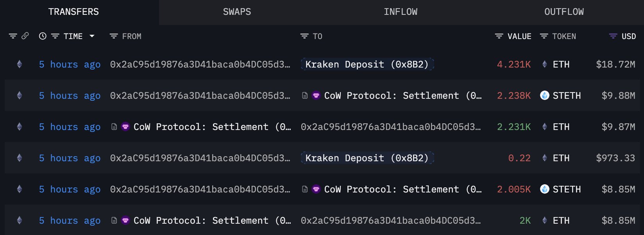Click the clock icon next to TIME
This screenshot has width=644, height=235.
point(43,36)
